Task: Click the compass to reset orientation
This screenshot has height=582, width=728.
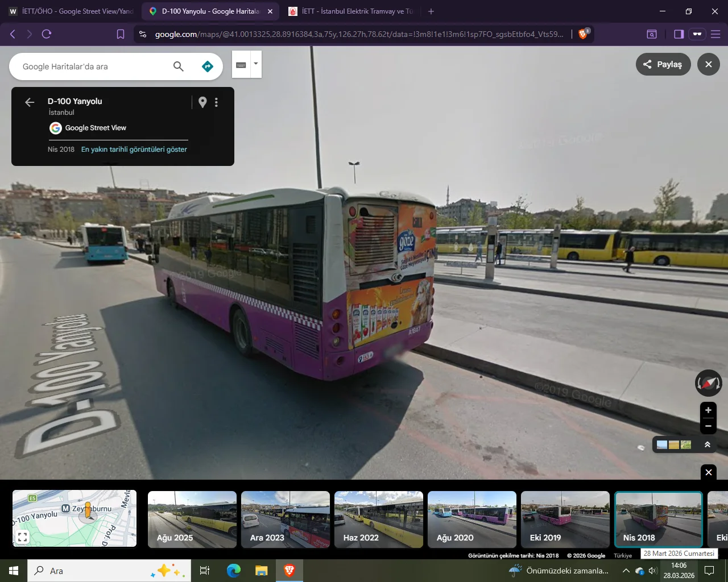Action: (708, 383)
